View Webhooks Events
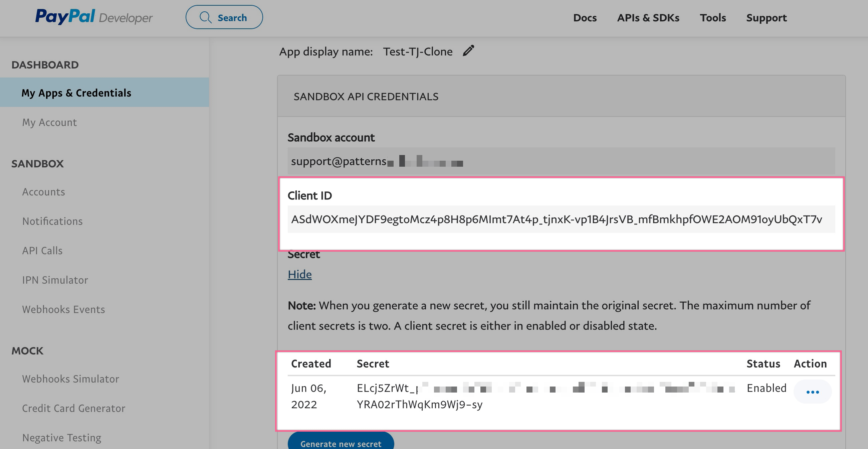This screenshot has height=449, width=868. [x=63, y=309]
